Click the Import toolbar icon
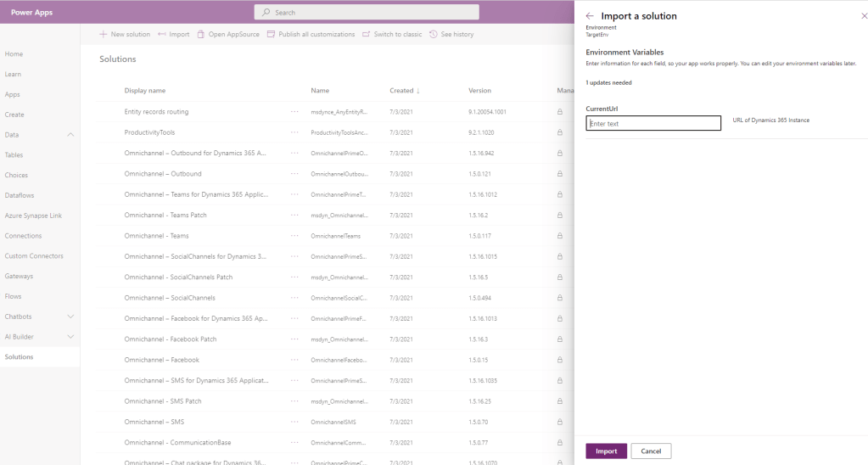 click(163, 35)
